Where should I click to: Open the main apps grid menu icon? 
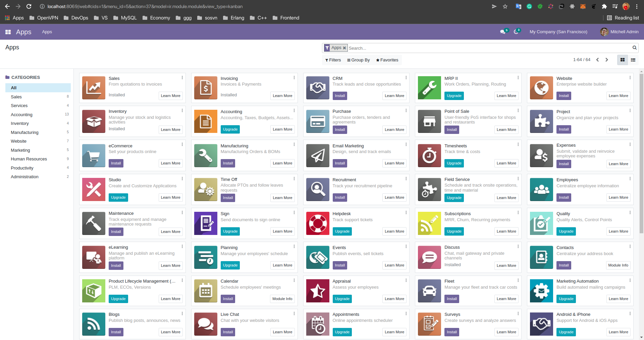[x=8, y=32]
